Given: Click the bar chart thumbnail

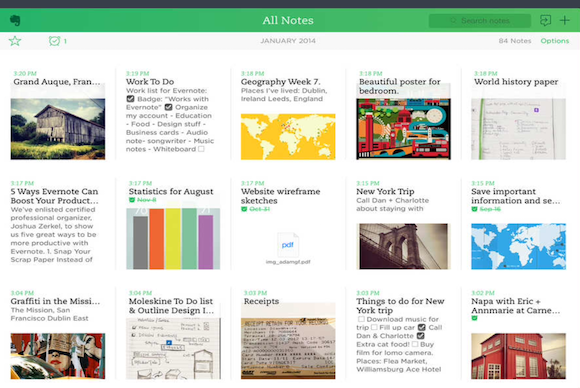Looking at the screenshot, I should [x=173, y=239].
